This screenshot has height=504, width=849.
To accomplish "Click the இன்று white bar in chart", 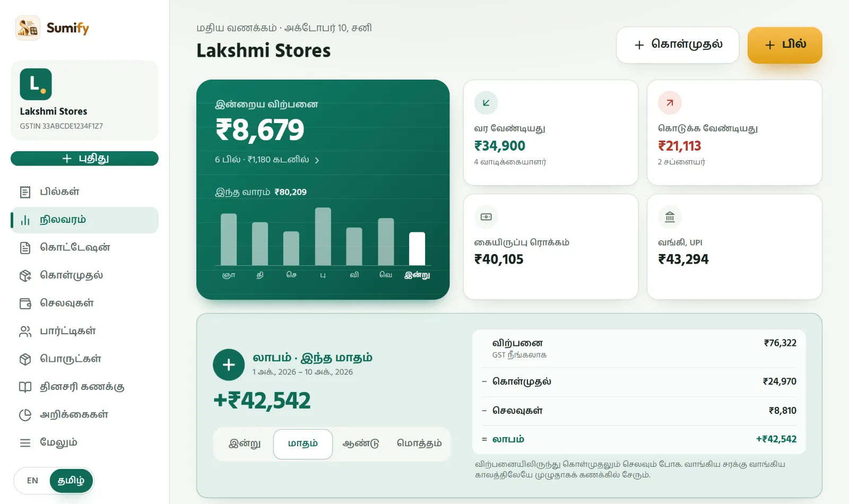I will (417, 249).
